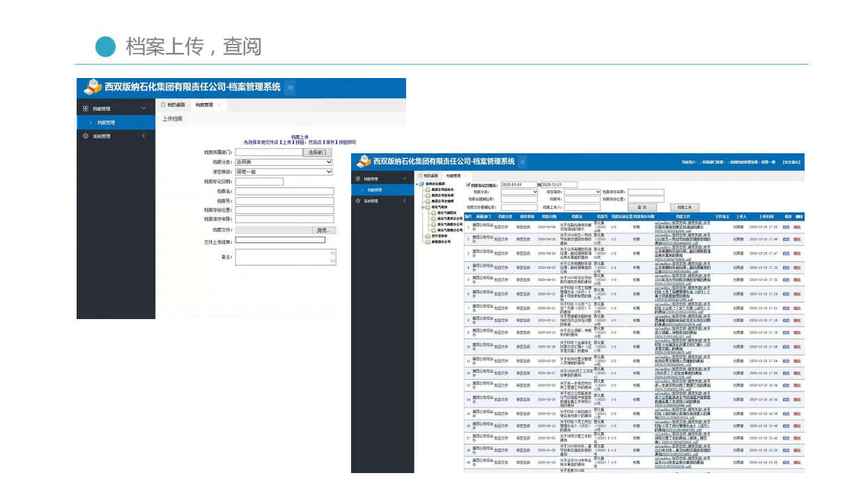This screenshot has width=868, height=487.
Task: Click 档案管理 grid icon in query window sidebar
Action: [x=357, y=178]
